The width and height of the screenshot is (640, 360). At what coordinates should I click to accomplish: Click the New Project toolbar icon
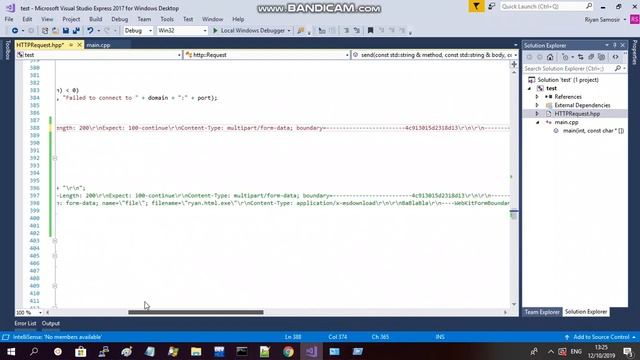tap(45, 31)
